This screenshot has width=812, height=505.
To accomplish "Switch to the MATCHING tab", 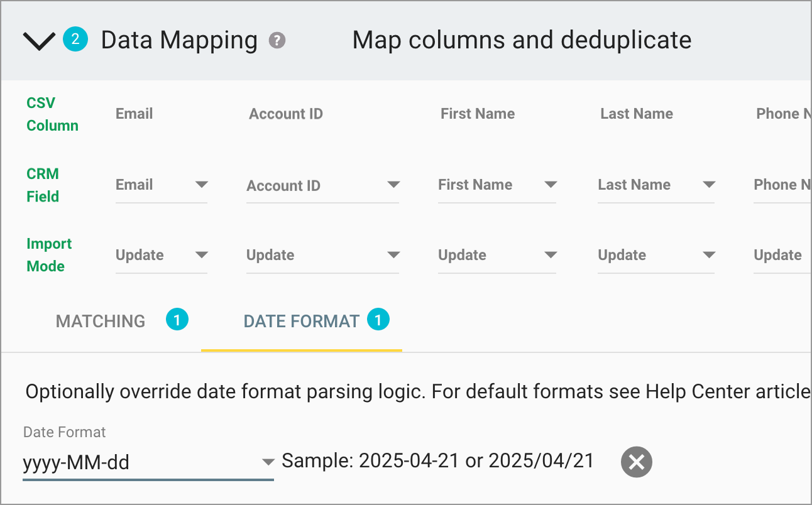I will tap(101, 322).
